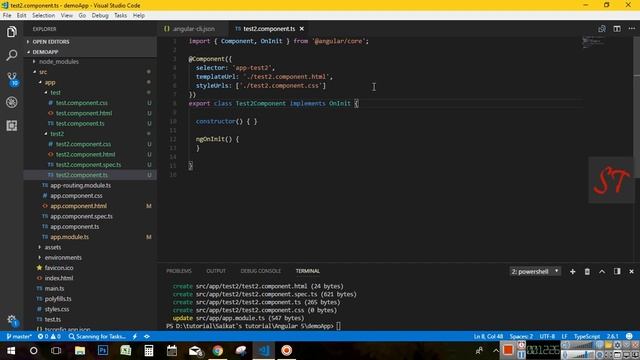Kill terminal with the trash icon
Screen dimensions: 640x360
click(x=587, y=271)
